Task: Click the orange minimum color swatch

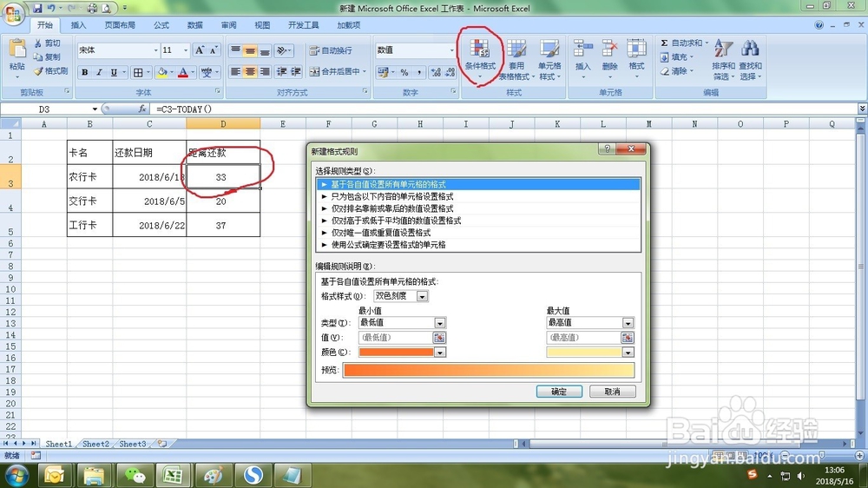Action: (x=397, y=353)
